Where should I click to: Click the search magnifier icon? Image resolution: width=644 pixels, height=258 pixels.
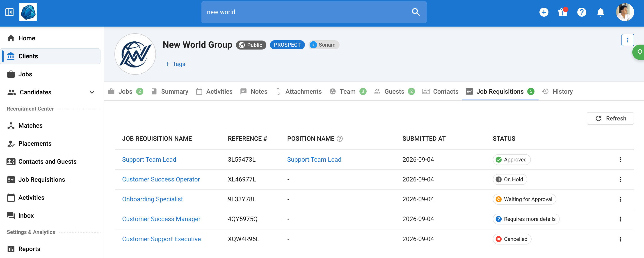(x=416, y=12)
